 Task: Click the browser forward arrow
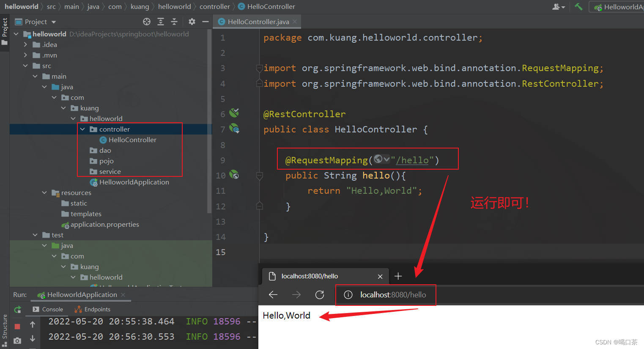click(296, 294)
